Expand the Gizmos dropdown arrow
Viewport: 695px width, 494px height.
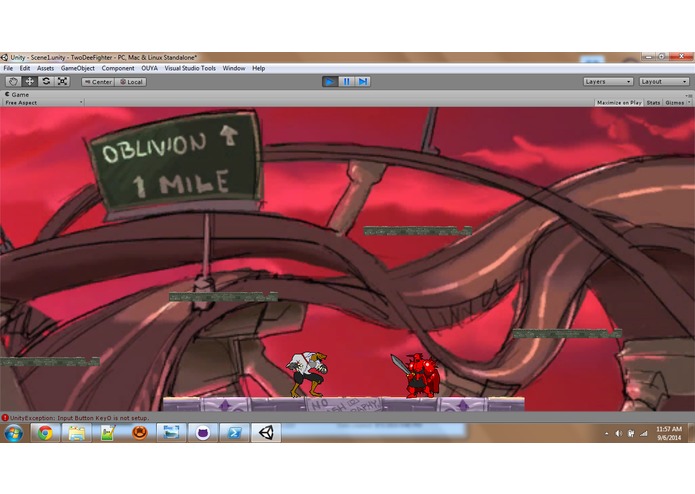point(689,103)
